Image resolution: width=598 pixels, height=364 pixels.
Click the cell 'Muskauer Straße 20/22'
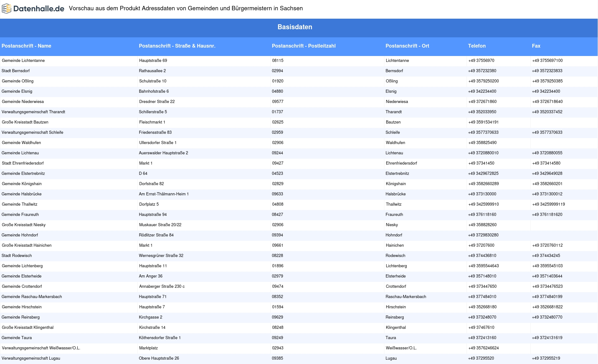[x=160, y=225]
